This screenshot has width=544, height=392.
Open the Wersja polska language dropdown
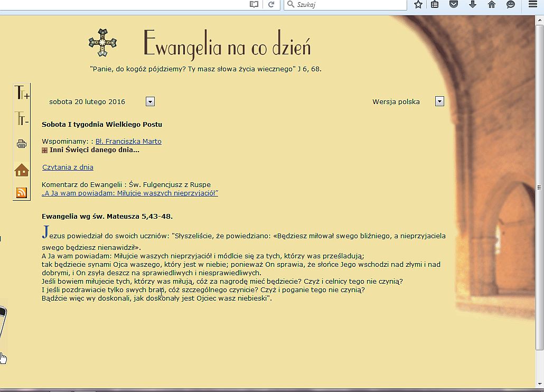coord(439,101)
